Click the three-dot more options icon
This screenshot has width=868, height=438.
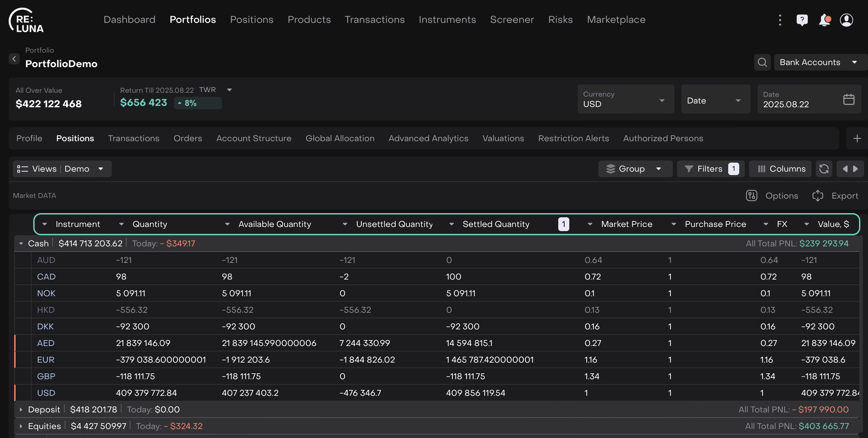tap(780, 20)
